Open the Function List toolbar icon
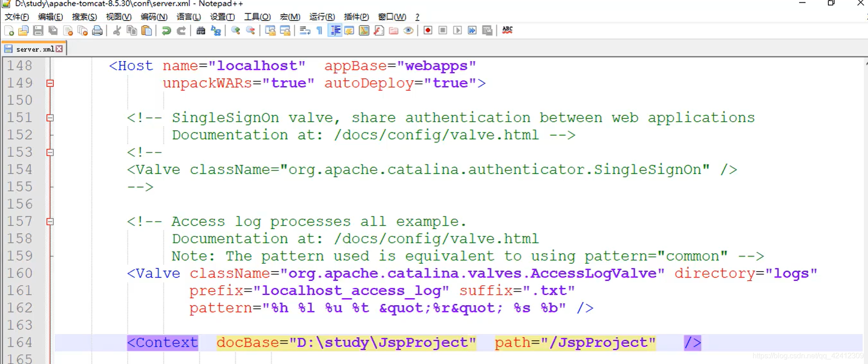Image resolution: width=868 pixels, height=364 pixels. pos(379,31)
